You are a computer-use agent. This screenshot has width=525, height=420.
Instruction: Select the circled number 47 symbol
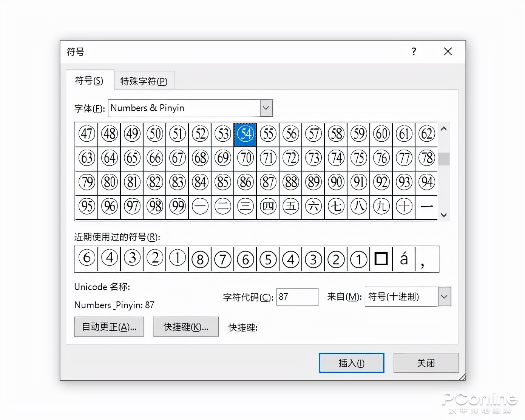click(x=86, y=134)
